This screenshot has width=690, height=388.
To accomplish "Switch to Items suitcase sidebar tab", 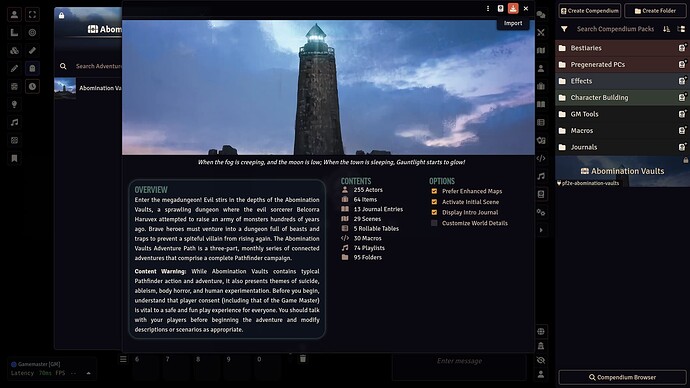I will (541, 87).
